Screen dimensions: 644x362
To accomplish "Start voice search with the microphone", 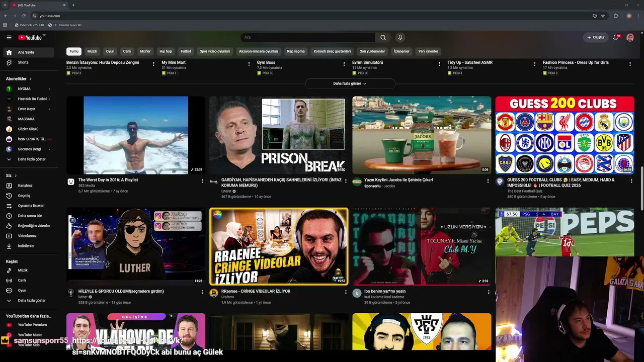I will click(x=400, y=38).
